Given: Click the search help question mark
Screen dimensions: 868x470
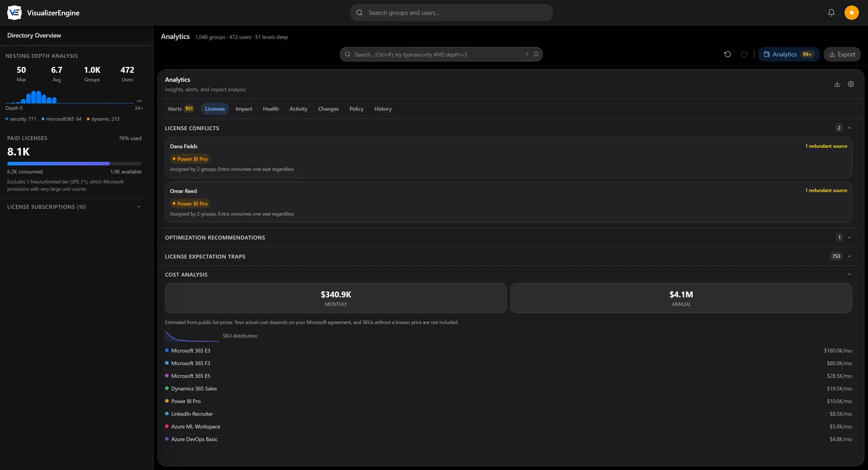Looking at the screenshot, I should [527, 54].
